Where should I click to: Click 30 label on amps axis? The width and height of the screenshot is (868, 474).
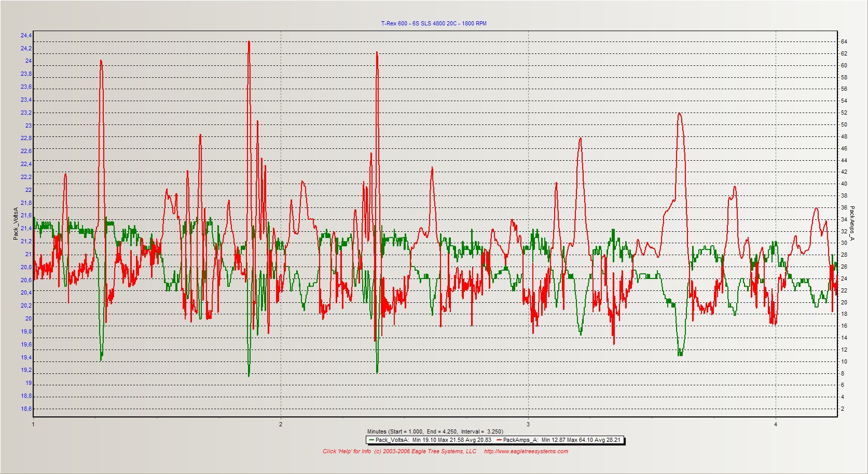coord(844,243)
